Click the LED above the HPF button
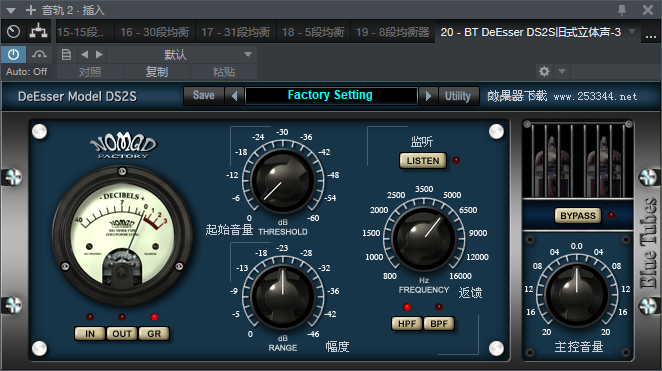Screen dimensions: 662x371 click(x=407, y=307)
